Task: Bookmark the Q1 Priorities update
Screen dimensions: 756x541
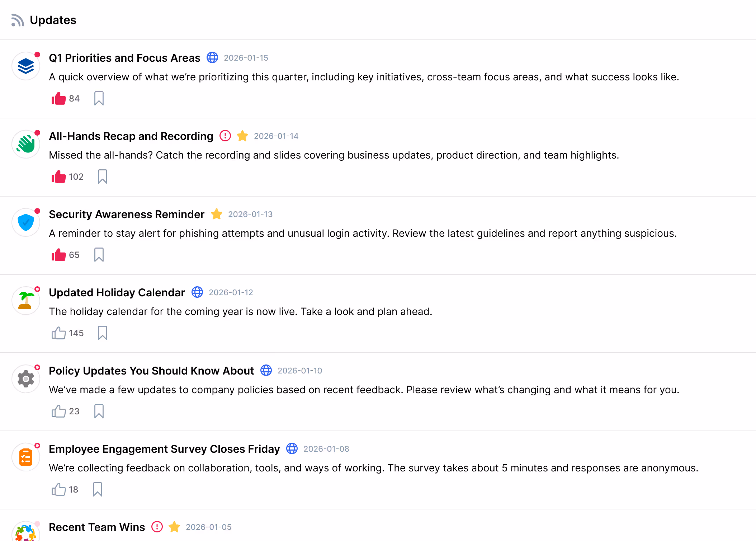Action: click(99, 98)
